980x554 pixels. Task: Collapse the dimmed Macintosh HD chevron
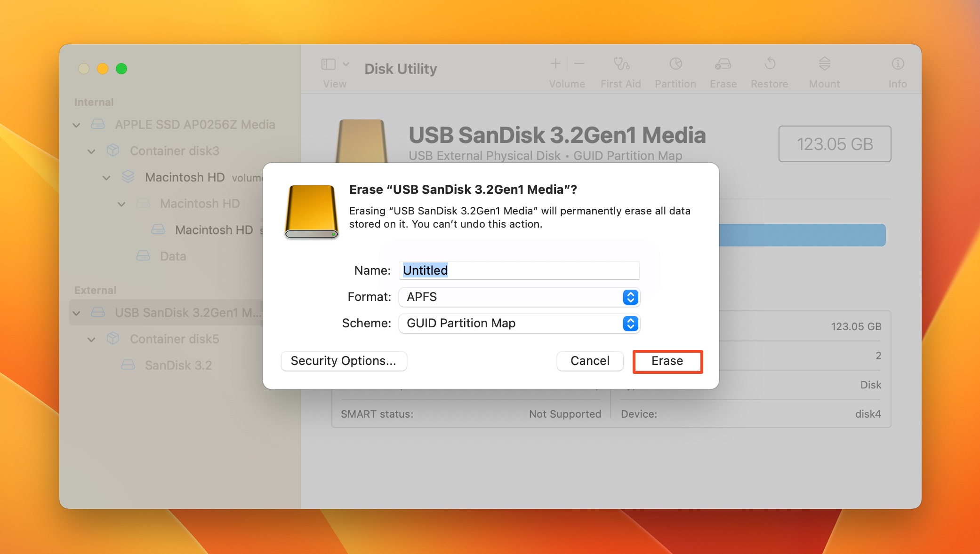click(x=121, y=204)
